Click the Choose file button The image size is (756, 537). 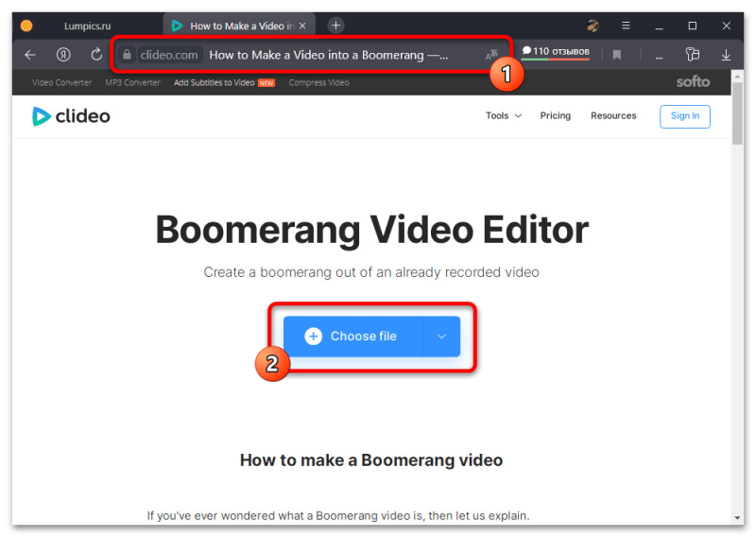click(x=352, y=337)
